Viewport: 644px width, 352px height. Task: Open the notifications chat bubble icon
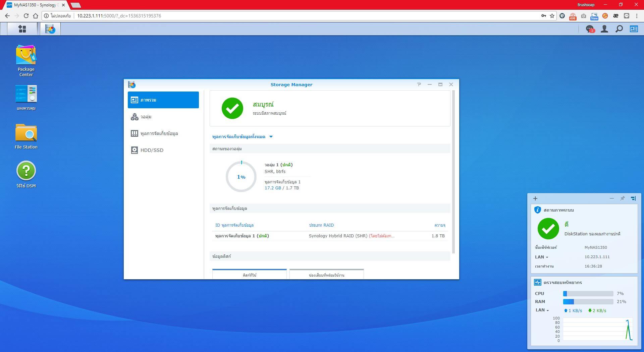point(589,29)
